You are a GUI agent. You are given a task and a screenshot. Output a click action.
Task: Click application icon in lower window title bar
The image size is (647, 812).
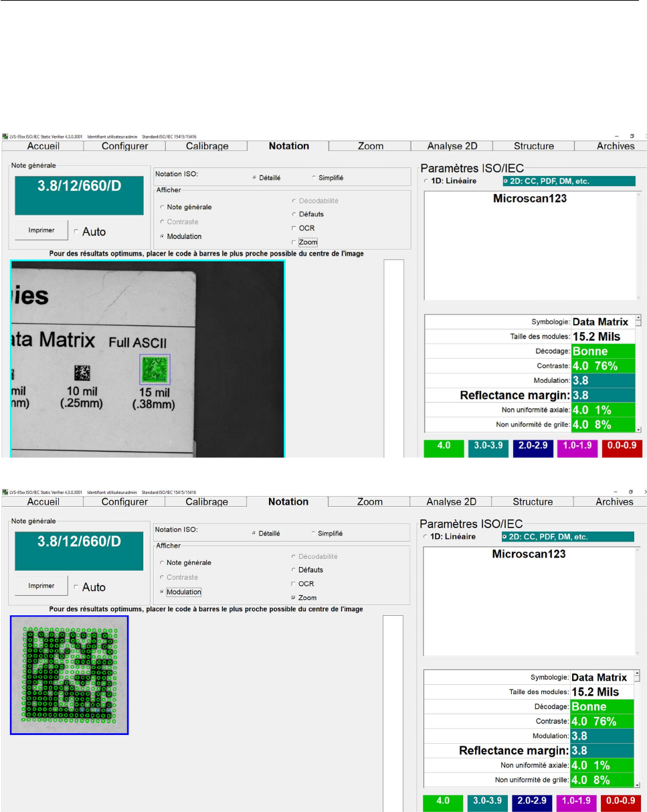click(x=5, y=491)
